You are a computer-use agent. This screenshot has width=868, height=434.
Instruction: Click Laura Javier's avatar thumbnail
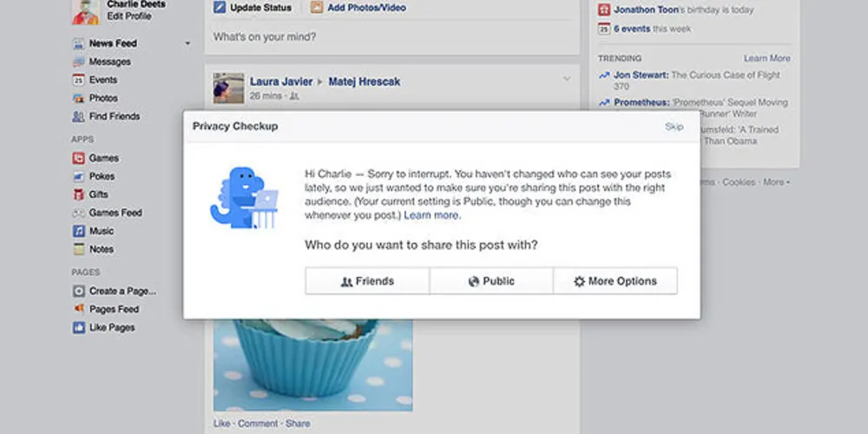click(228, 88)
